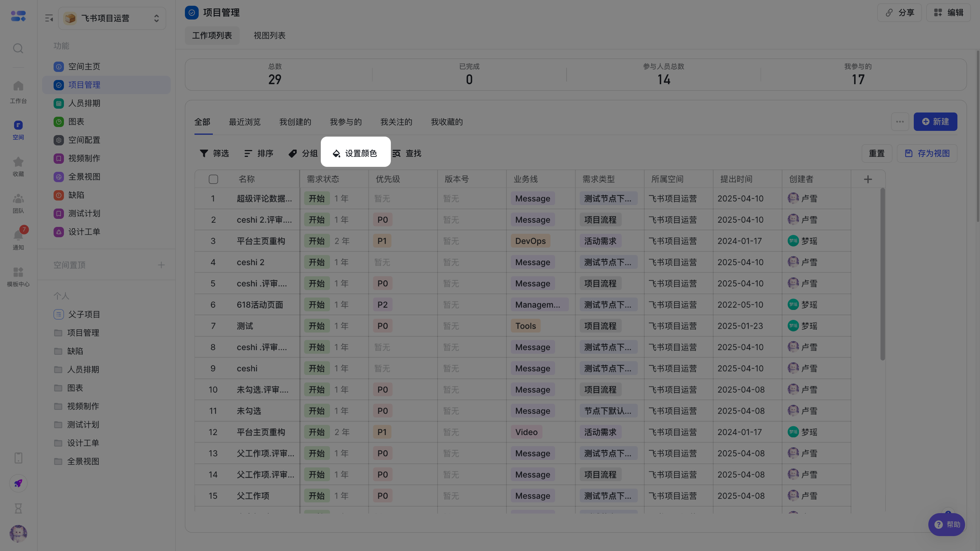The width and height of the screenshot is (980, 551).
Task: Open 空间配置 in the sidebar
Action: 106,140
